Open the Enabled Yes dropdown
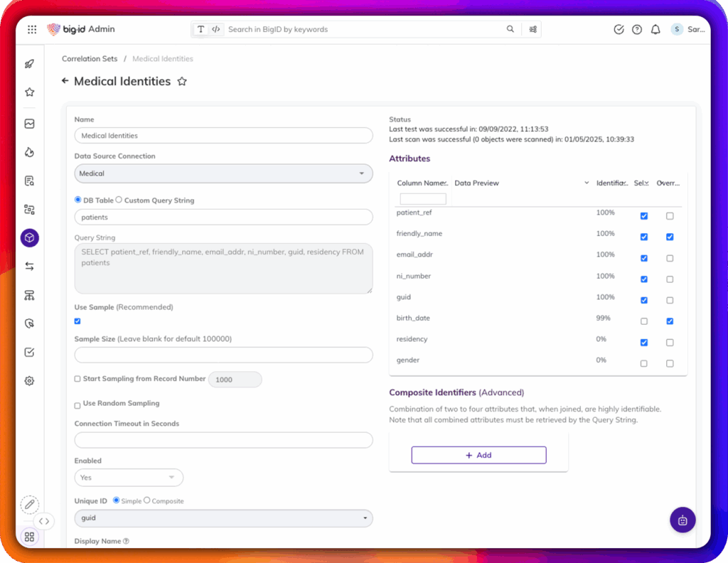 (129, 478)
